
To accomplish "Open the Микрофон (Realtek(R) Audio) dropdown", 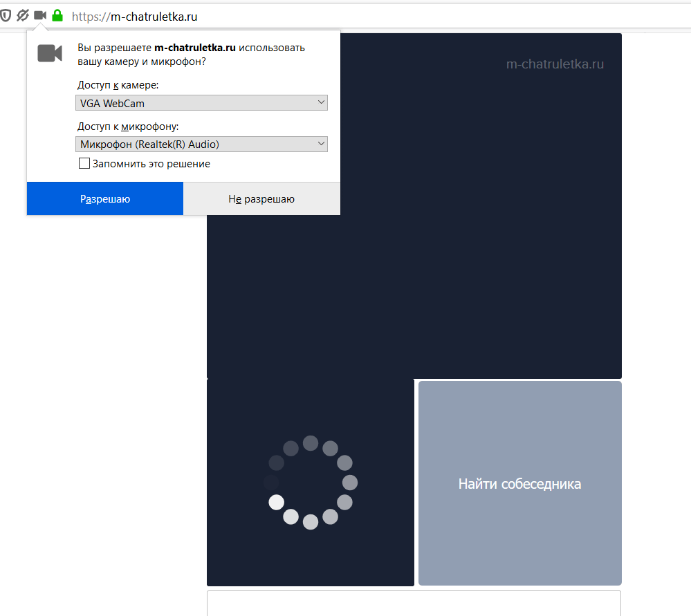I will pos(201,144).
